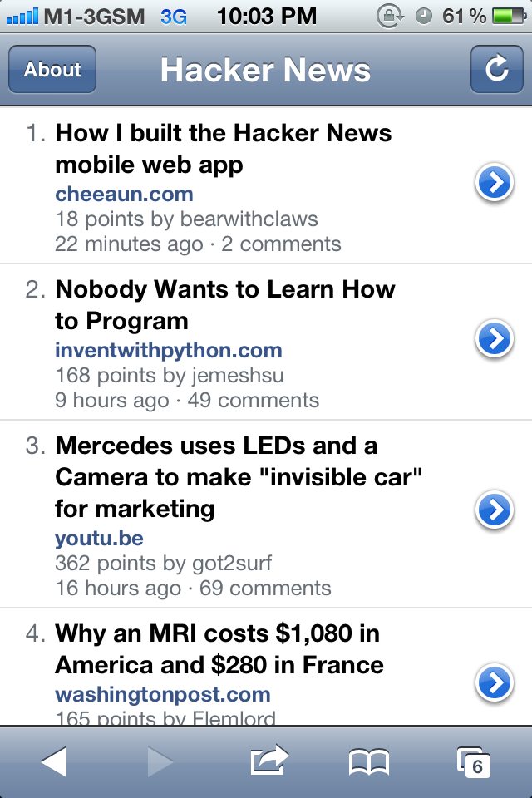Expand details for 'Nobody Wants to Learn' story
Image resolution: width=532 pixels, height=798 pixels.
pyautogui.click(x=495, y=338)
